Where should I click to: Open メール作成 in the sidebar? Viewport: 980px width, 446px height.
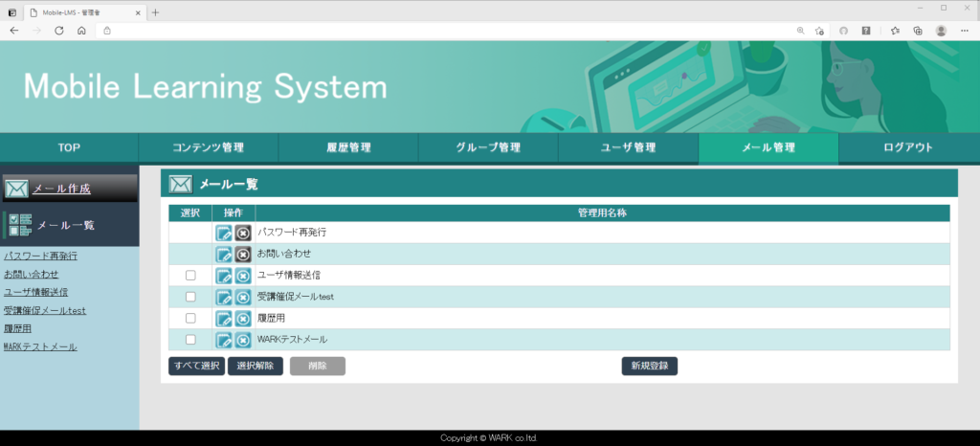click(61, 189)
